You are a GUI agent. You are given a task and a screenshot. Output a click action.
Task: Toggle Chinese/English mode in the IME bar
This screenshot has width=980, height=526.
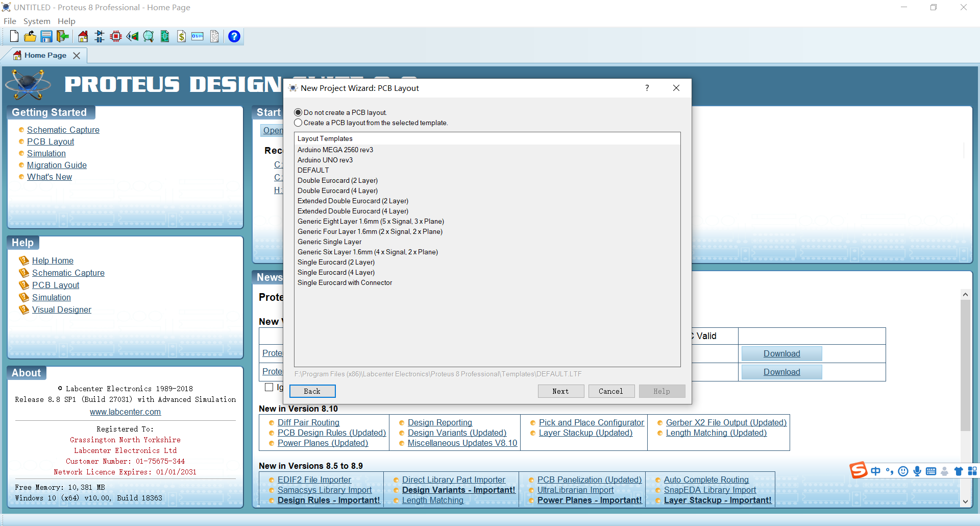tap(876, 471)
